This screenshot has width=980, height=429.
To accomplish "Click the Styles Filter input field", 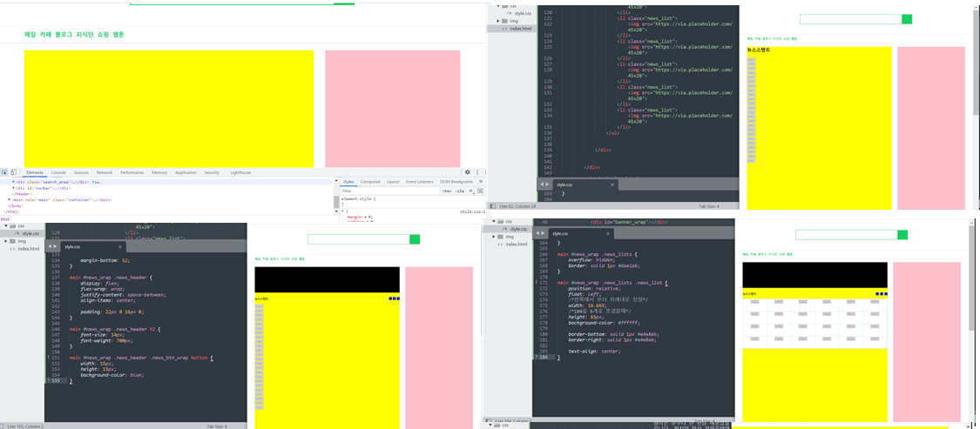I will [388, 191].
